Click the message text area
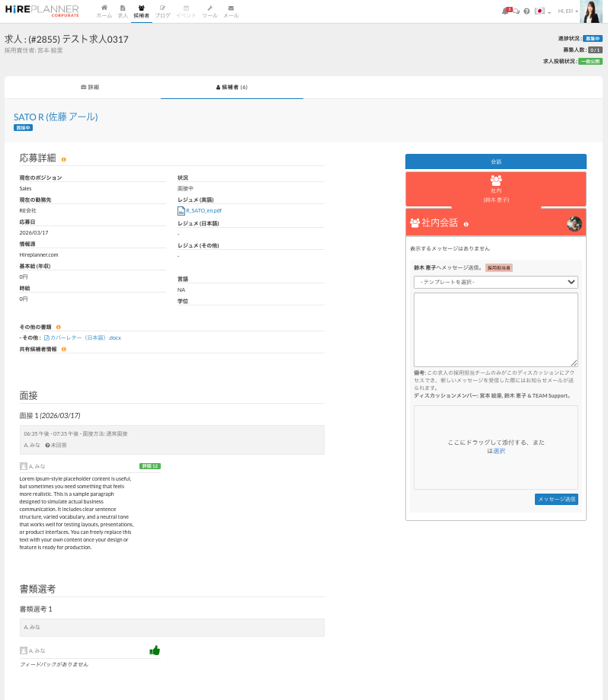This screenshot has height=700, width=608. pos(495,329)
